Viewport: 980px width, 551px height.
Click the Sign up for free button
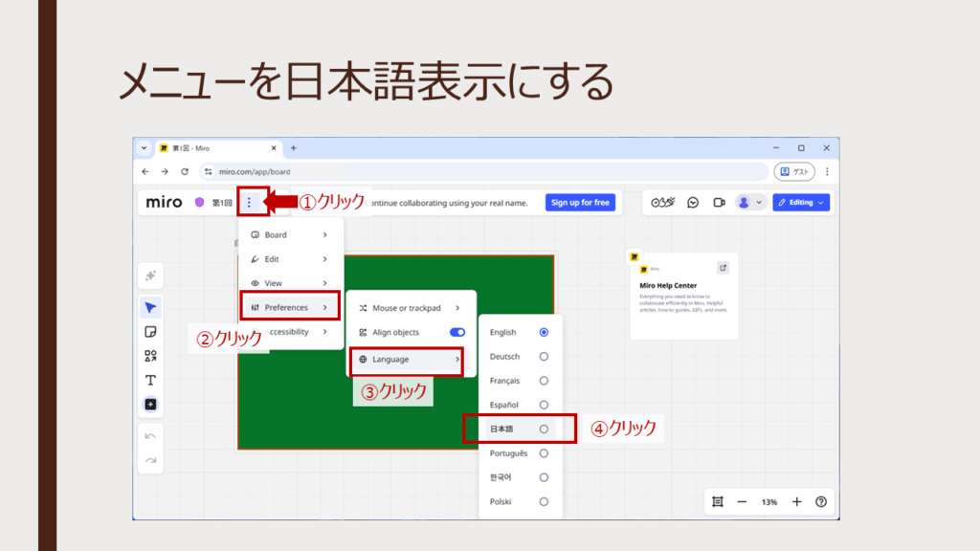coord(580,203)
